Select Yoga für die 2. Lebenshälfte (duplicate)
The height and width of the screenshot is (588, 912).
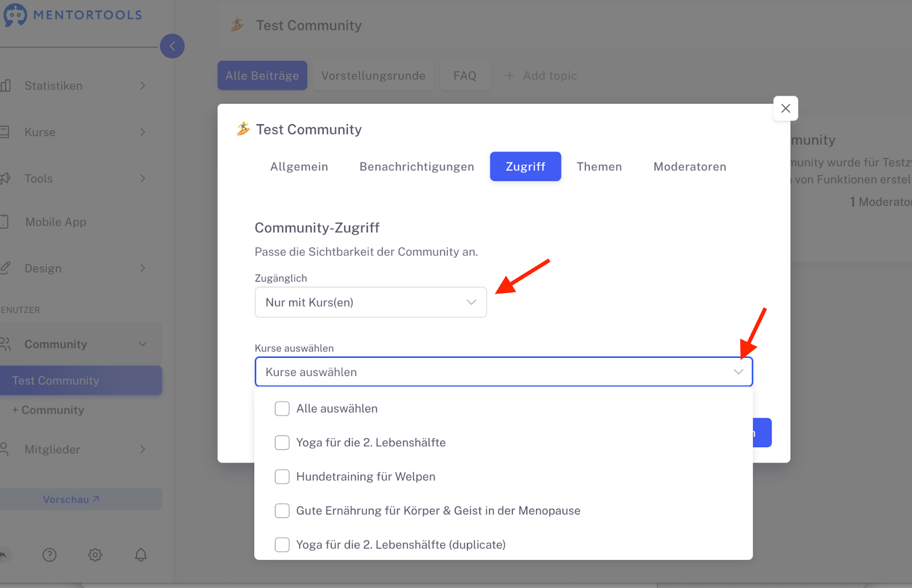282,545
